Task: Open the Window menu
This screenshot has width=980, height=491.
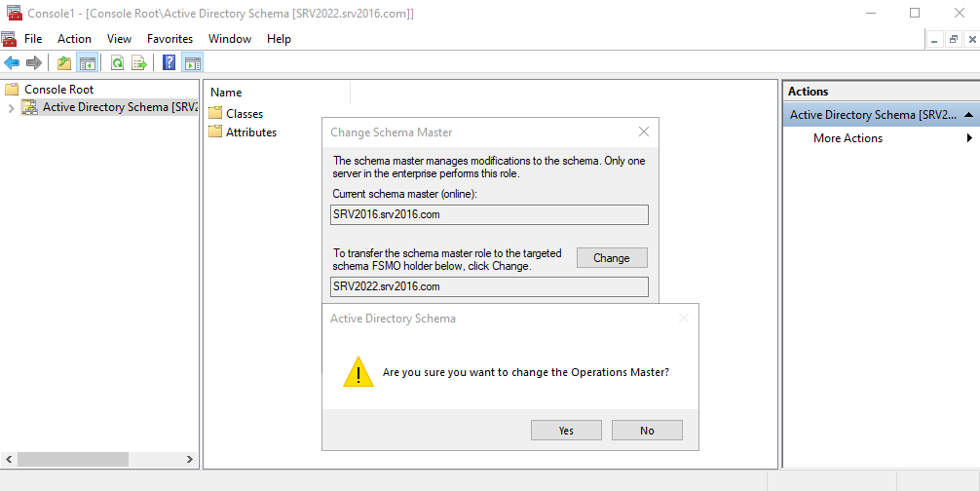Action: click(229, 39)
